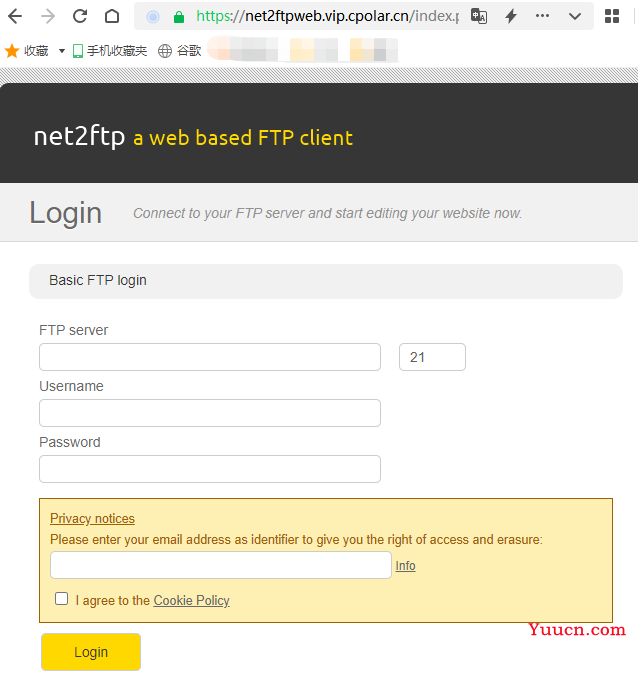Click the orange star favorites icon

point(12,51)
